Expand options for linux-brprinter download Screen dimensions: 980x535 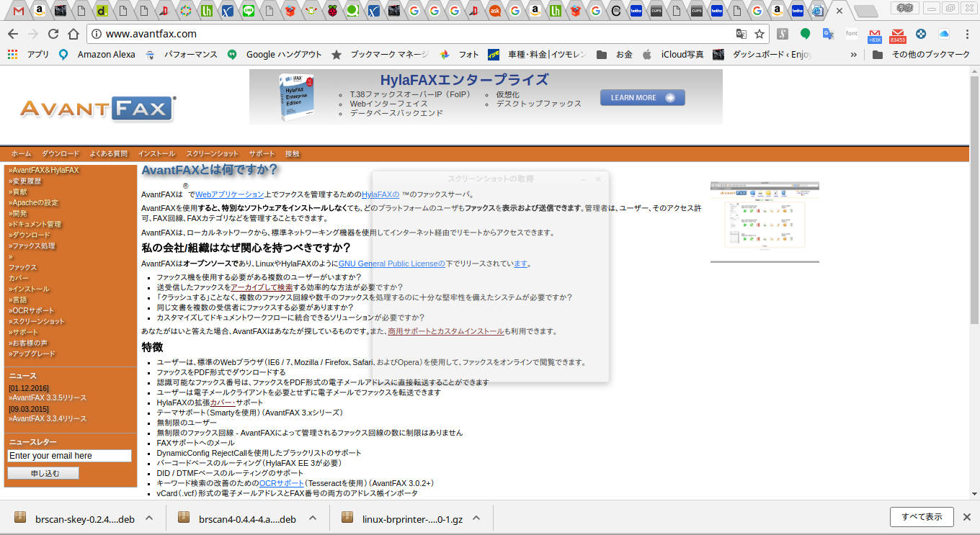(x=476, y=518)
